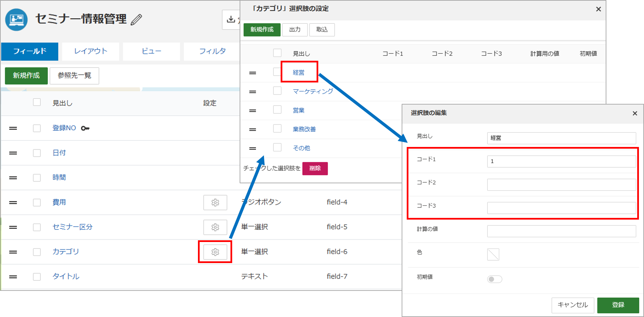Open settings gear for セミナー区分 field

pos(215,227)
